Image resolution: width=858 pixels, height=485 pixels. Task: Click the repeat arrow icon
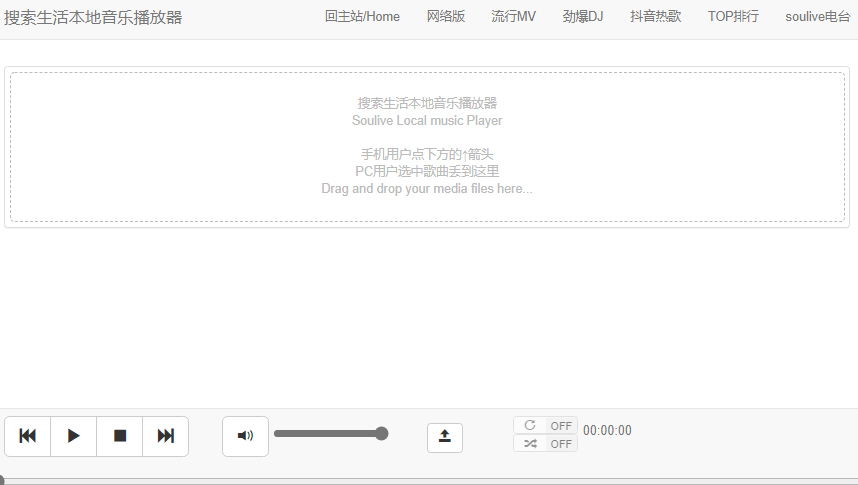pos(530,425)
